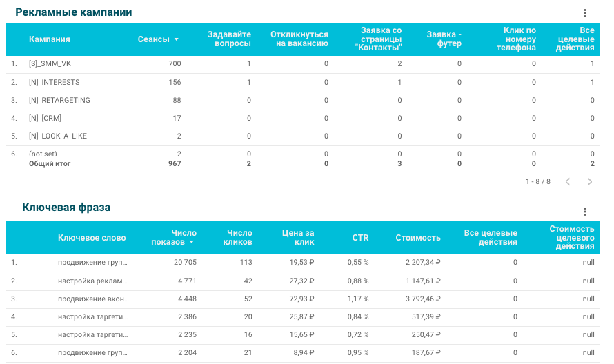Screen dimensions: 614x364
Task: Sort by Задавайте вопросы column header
Action: (229, 39)
